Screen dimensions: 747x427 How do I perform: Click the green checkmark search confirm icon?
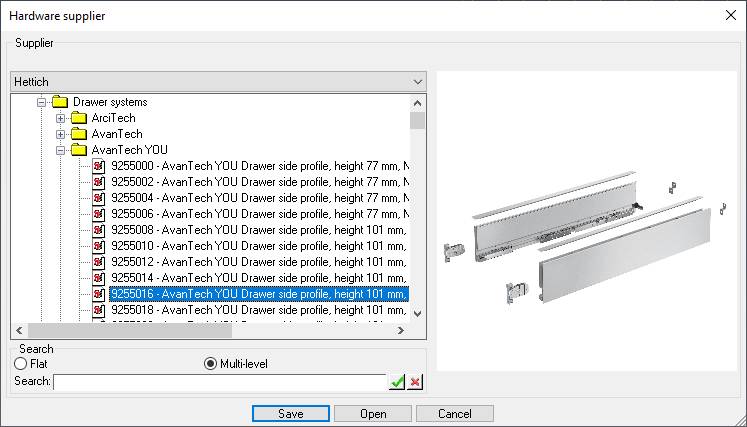coord(397,382)
